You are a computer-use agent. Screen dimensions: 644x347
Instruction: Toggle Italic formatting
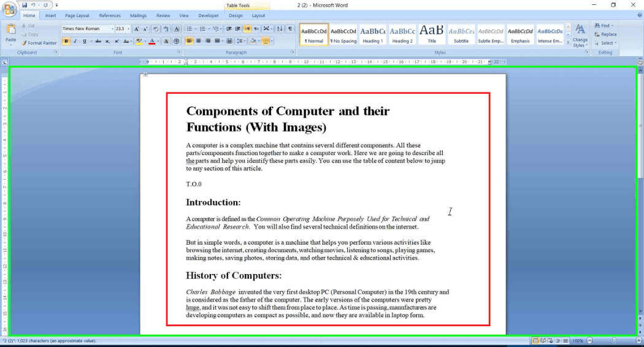(x=75, y=41)
